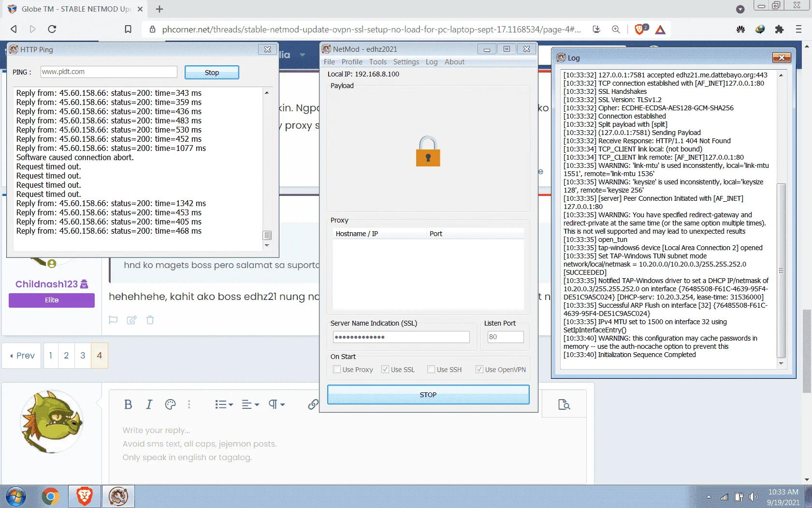Click the volume speaker icon in the tray
Screen dimensions: 812x508
click(753, 497)
